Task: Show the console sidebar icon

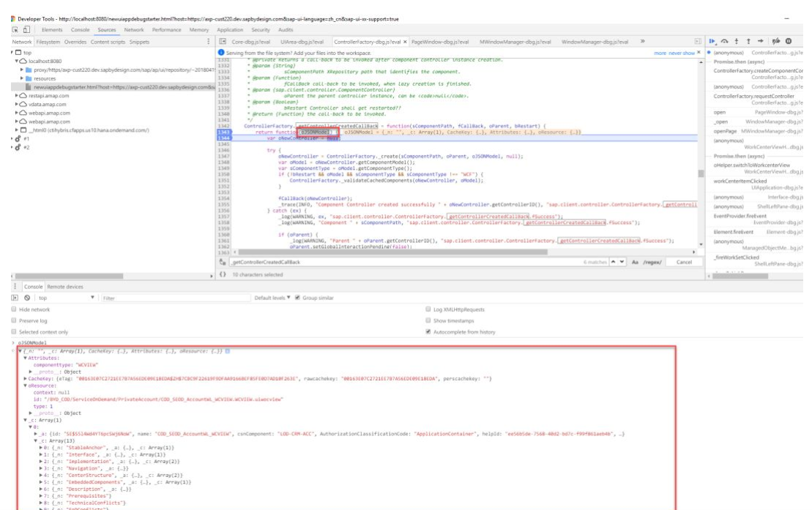Action: 15,298
